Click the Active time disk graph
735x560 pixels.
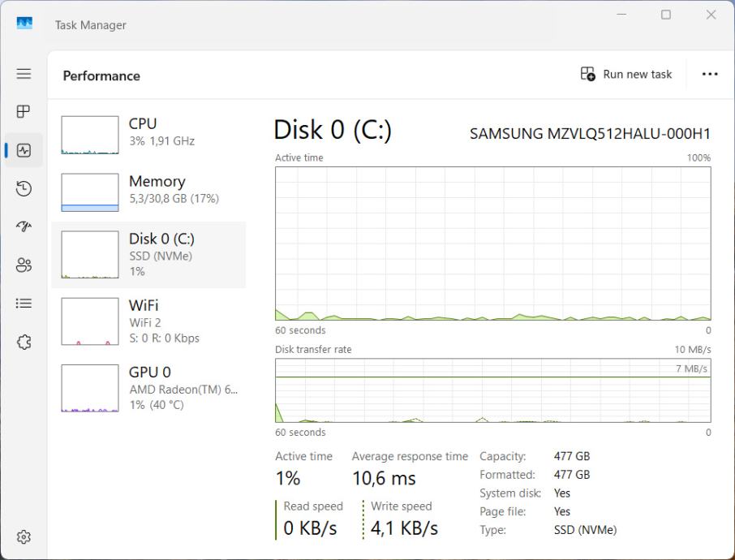pyautogui.click(x=492, y=243)
